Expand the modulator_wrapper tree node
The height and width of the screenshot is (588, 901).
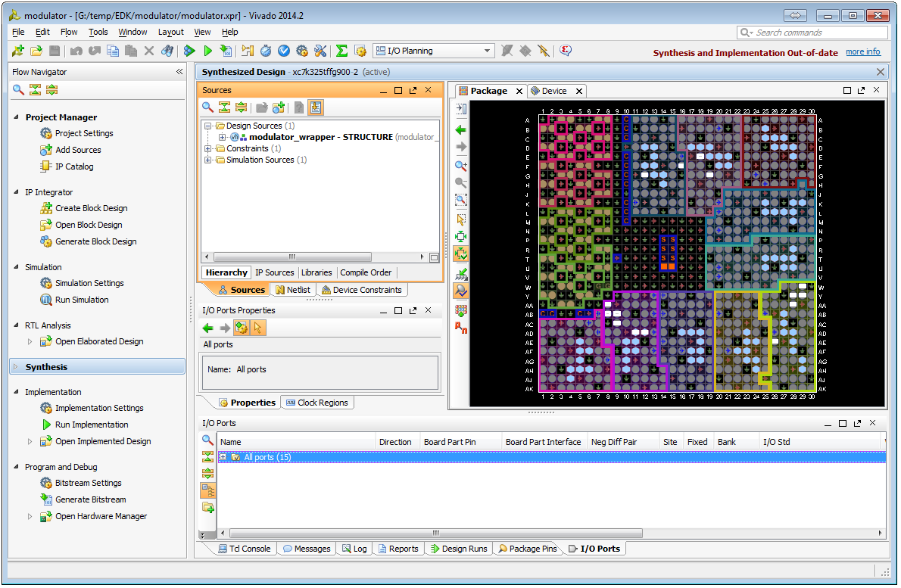tap(222, 137)
